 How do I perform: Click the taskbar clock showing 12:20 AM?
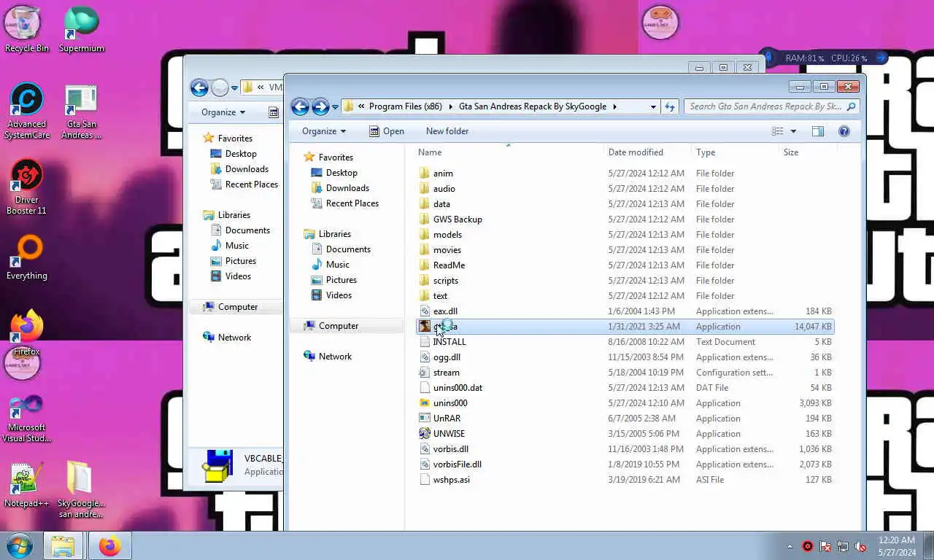pyautogui.click(x=897, y=546)
